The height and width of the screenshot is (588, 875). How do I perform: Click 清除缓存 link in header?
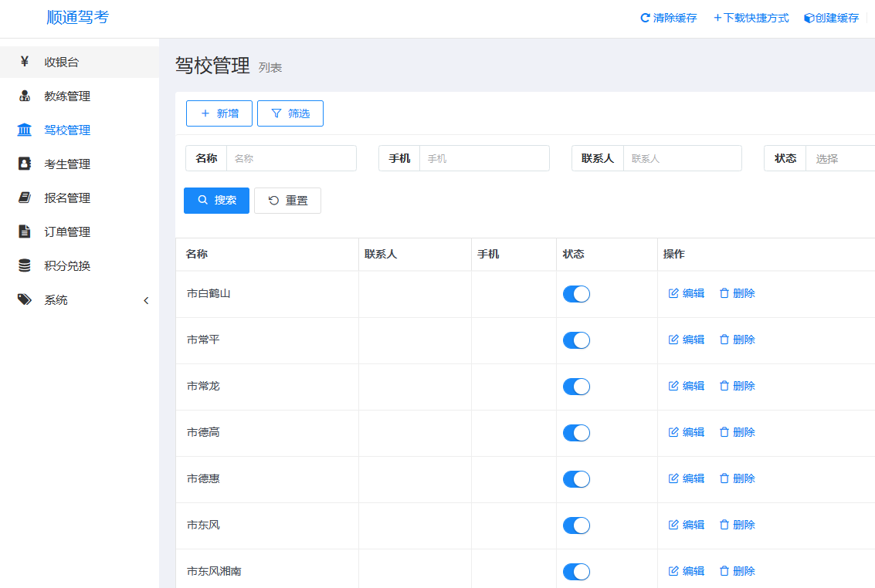669,18
